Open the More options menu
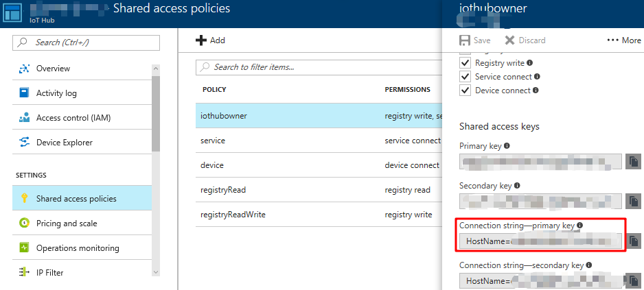The image size is (644, 290). [x=624, y=40]
